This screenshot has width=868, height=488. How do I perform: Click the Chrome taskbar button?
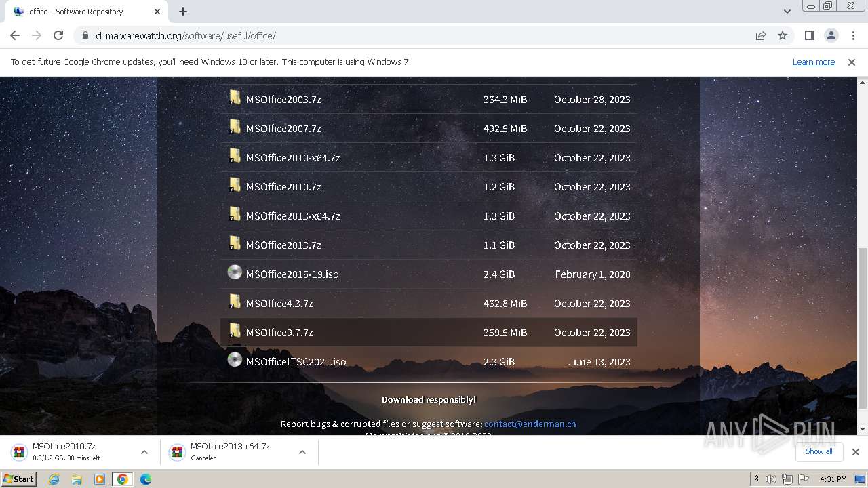123,479
